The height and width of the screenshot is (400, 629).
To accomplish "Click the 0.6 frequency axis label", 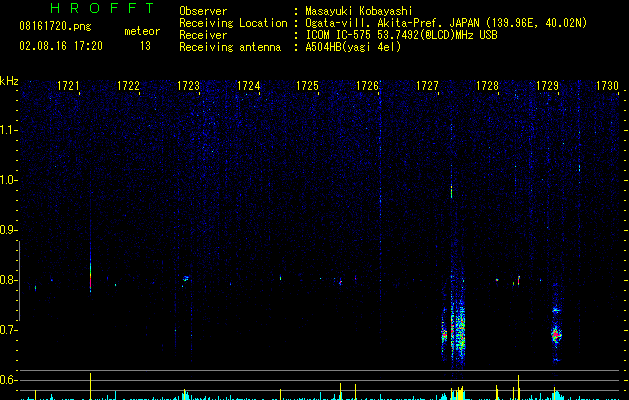I will pyautogui.click(x=8, y=380).
